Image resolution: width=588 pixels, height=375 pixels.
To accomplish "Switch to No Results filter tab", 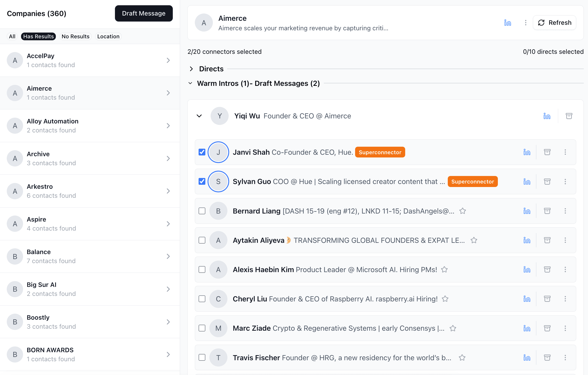I will tap(75, 37).
